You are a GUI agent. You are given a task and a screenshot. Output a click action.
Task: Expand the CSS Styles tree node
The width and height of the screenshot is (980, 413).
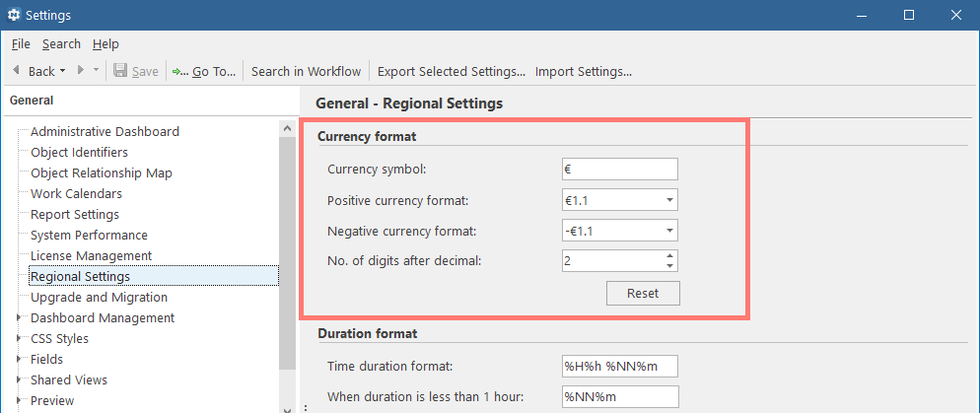19,339
